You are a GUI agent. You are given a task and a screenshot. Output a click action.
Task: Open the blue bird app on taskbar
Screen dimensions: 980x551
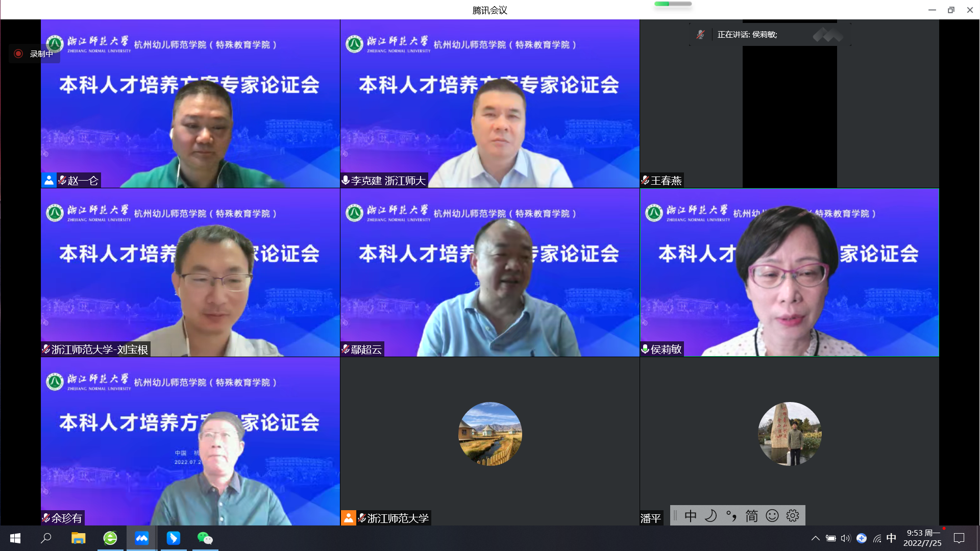(174, 538)
